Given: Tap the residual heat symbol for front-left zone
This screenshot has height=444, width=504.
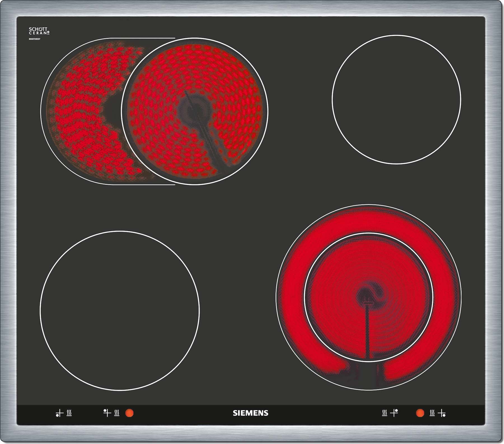Looking at the screenshot, I should (69, 413).
